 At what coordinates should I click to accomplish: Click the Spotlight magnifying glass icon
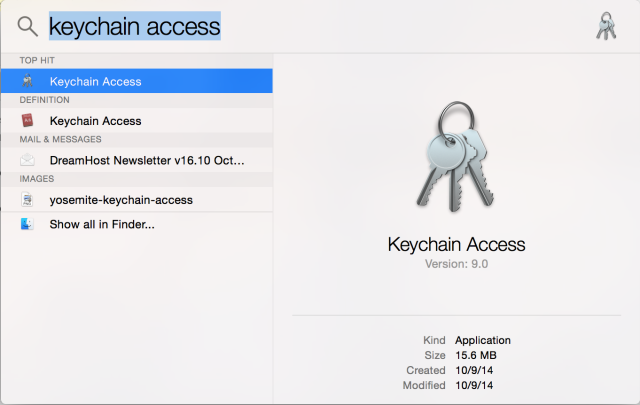(x=28, y=27)
